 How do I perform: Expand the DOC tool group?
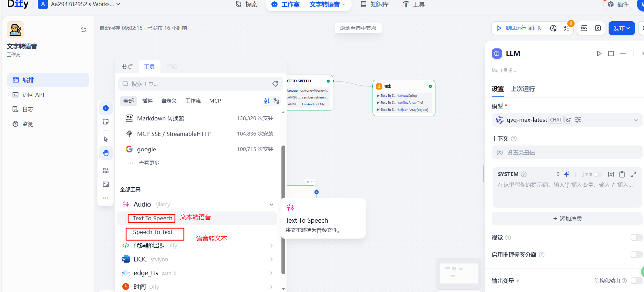pos(271,259)
